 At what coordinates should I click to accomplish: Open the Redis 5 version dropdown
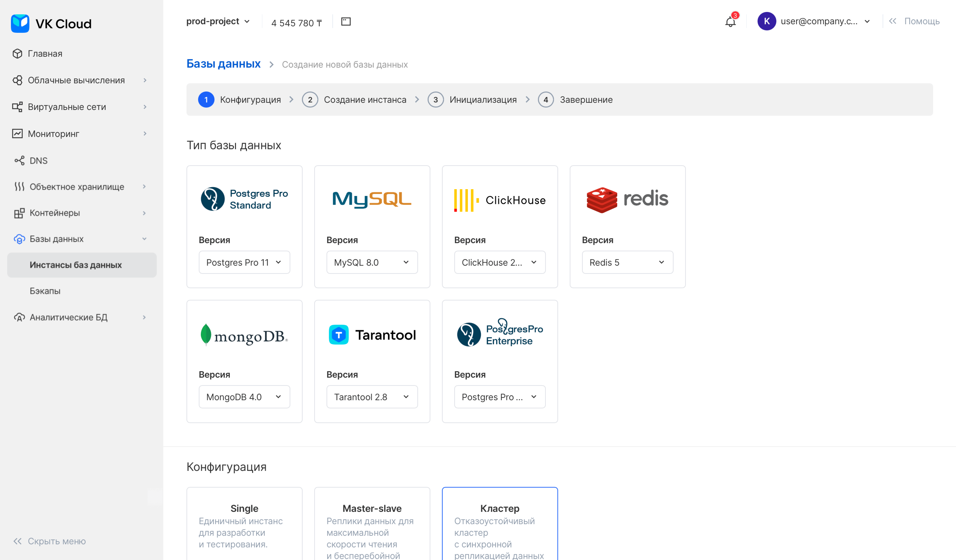tap(627, 262)
